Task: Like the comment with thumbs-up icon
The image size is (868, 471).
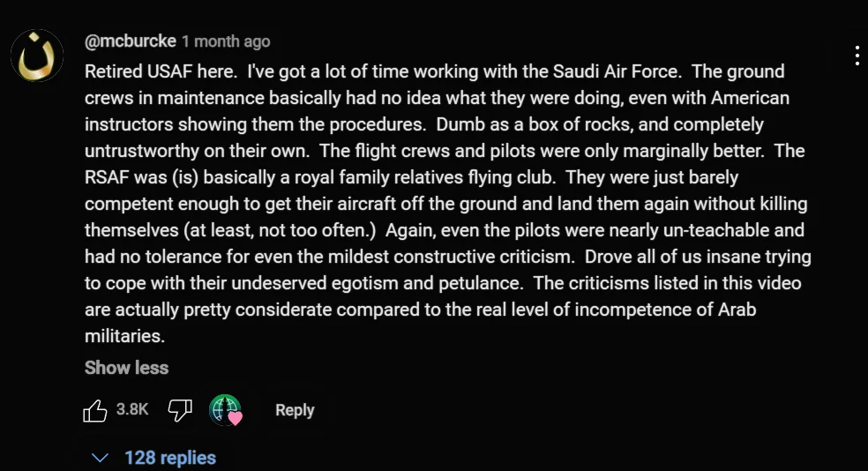Action: pos(94,410)
